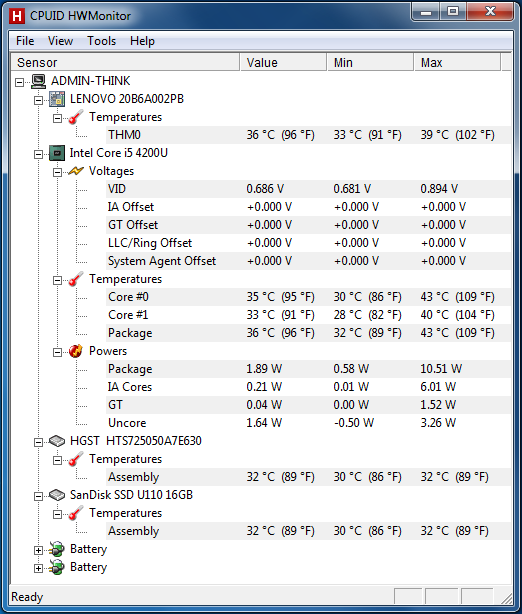
Task: Expand the second Battery node
Action: click(x=38, y=569)
